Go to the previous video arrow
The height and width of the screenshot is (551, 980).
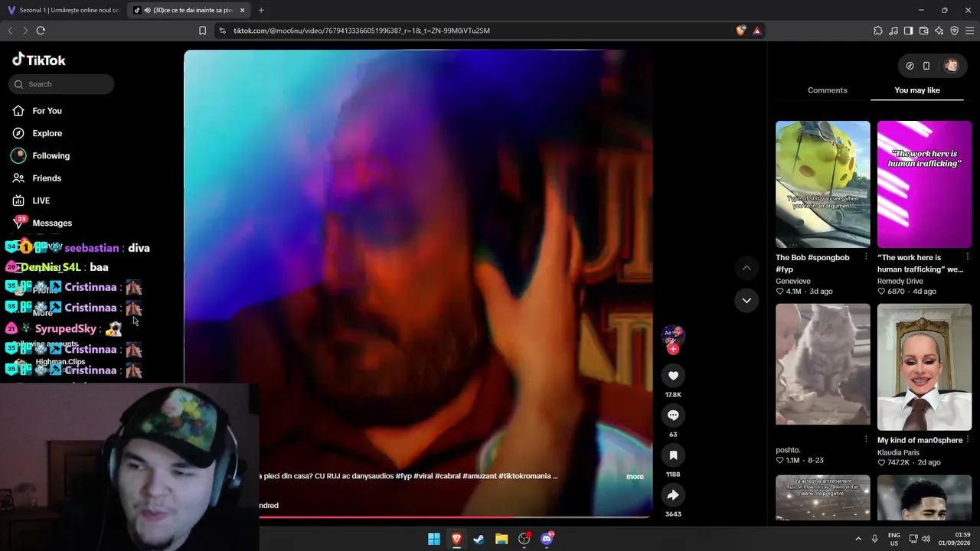[746, 268]
